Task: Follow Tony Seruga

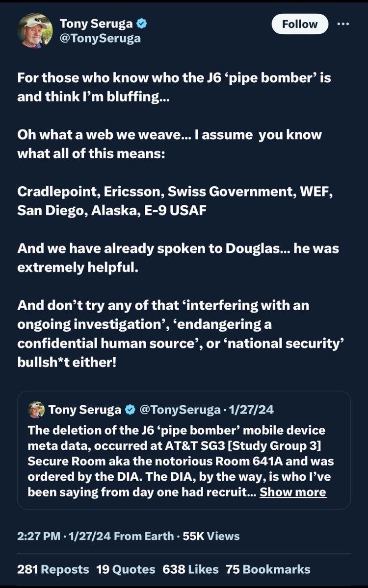Action: pos(299,24)
